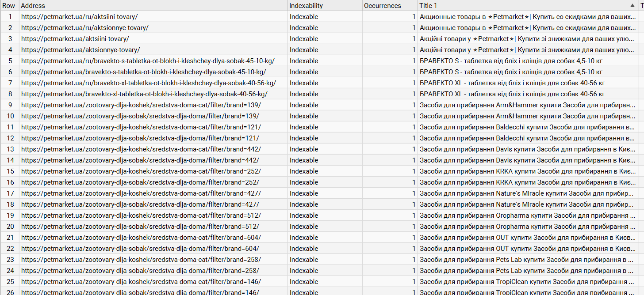Click the Address column header

153,6
